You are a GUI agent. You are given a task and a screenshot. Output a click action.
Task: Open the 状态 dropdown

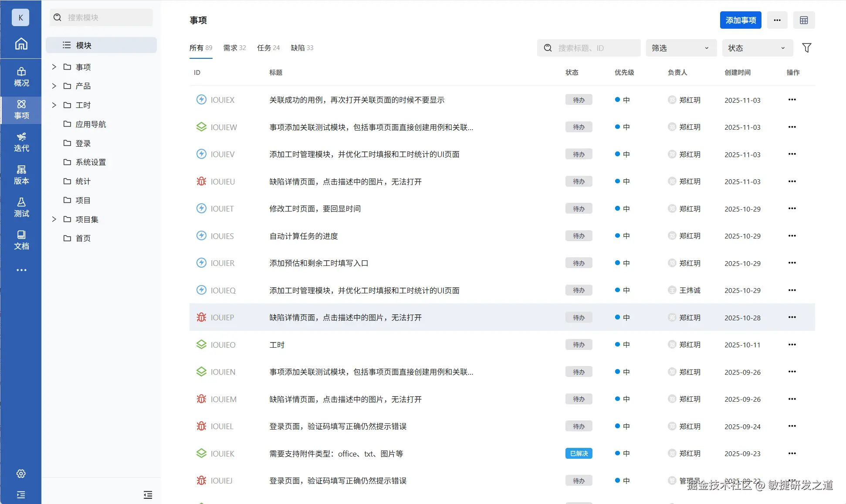[757, 48]
